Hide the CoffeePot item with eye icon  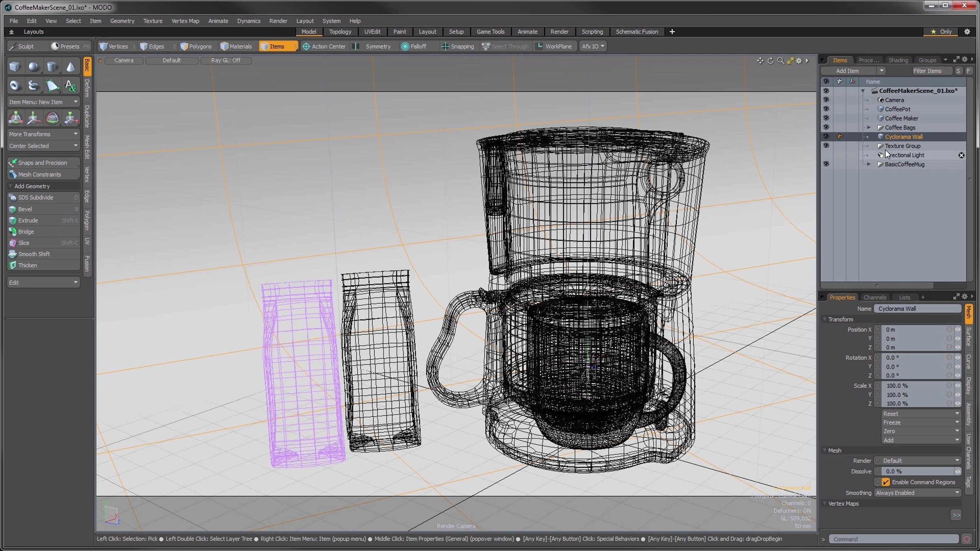pyautogui.click(x=826, y=109)
